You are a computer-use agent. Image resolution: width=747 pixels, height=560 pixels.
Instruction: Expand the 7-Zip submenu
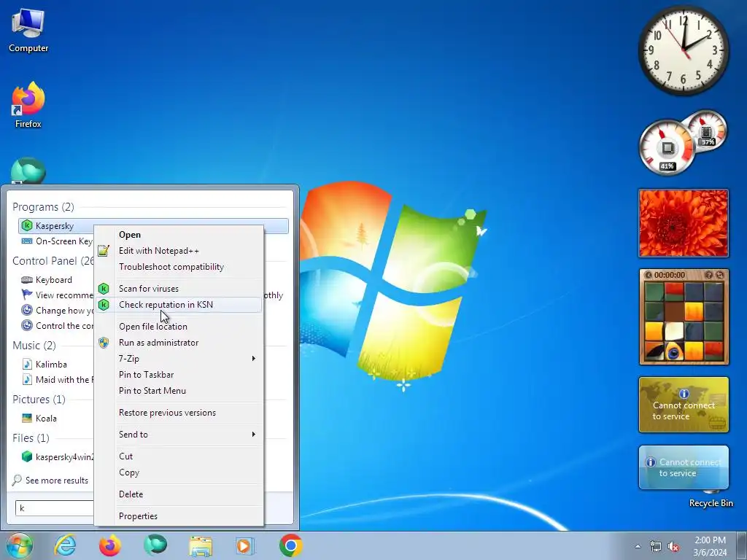(x=179, y=359)
